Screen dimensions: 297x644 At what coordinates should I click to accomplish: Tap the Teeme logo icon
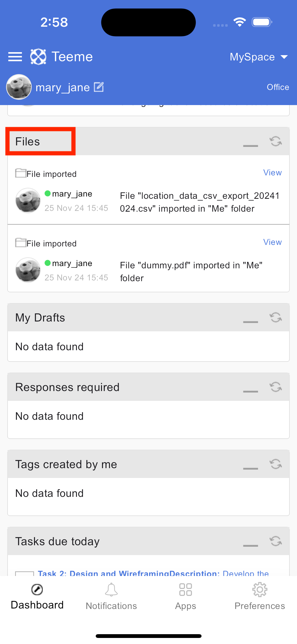(38, 57)
